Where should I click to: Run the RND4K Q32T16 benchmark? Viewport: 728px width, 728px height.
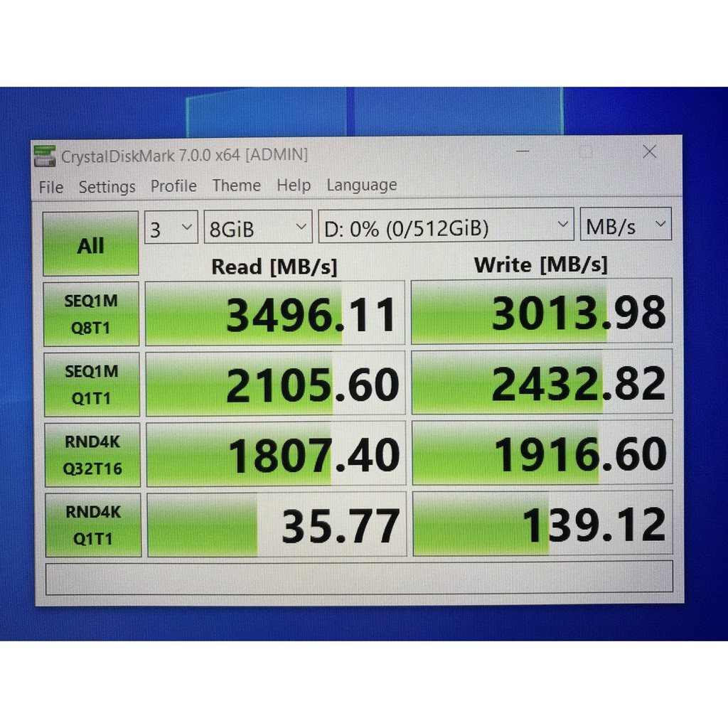pos(92,454)
